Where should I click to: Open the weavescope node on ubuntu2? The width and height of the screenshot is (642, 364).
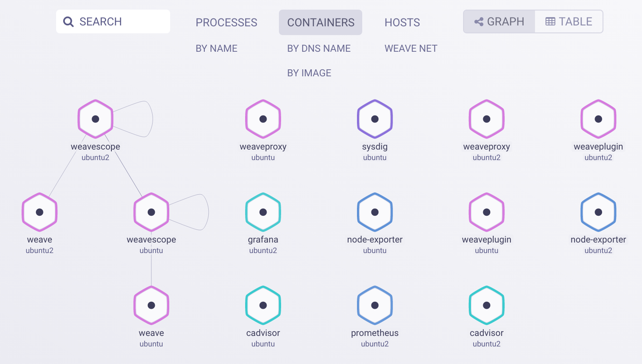[95, 119]
